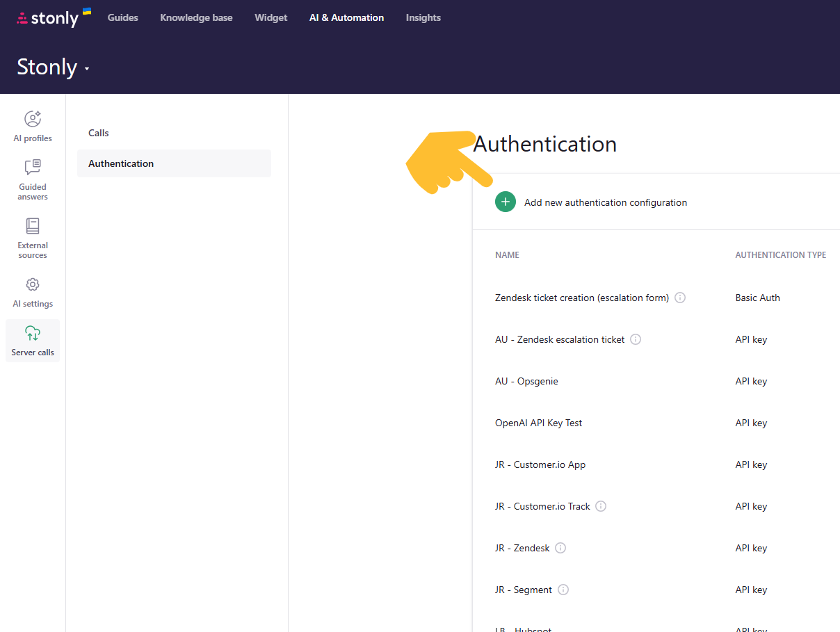Show details tooltip for JR - Segment
This screenshot has width=840, height=632.
click(x=563, y=590)
